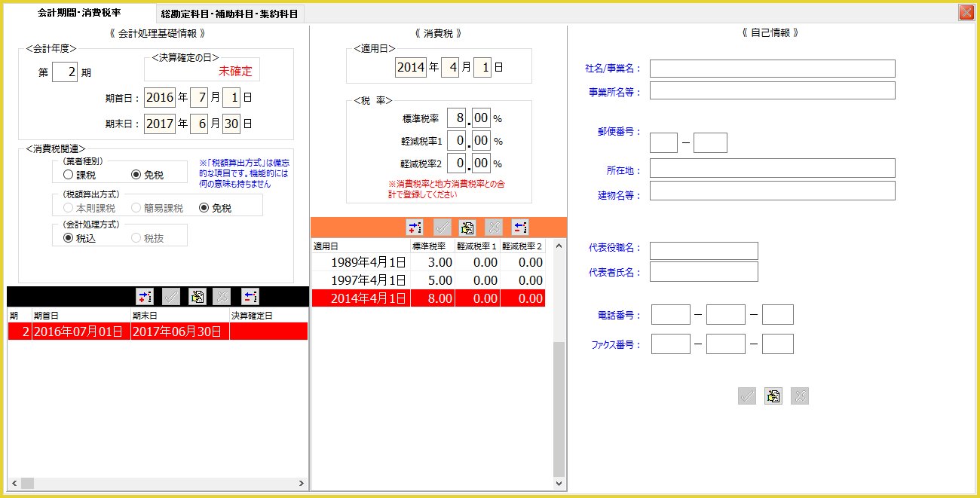Click the 代表者氏名 input field
This screenshot has width=980, height=498.
[x=704, y=271]
